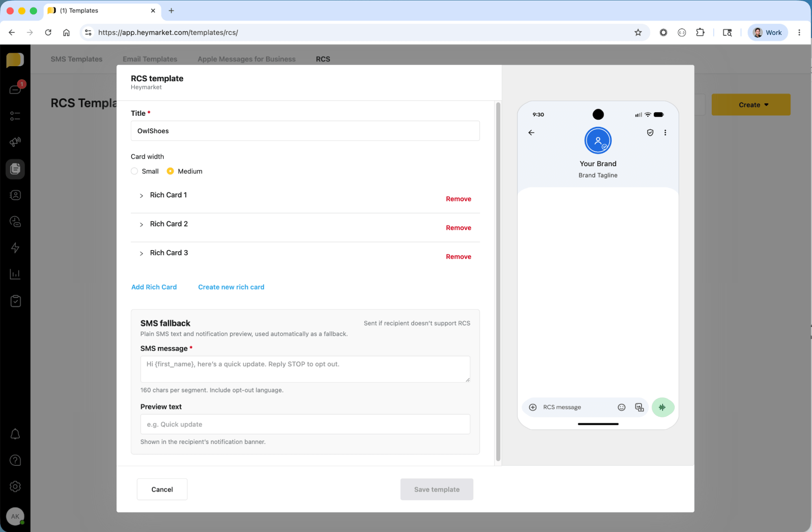The image size is (812, 532).
Task: Select the (1) Templates browser tab
Action: coord(102,11)
